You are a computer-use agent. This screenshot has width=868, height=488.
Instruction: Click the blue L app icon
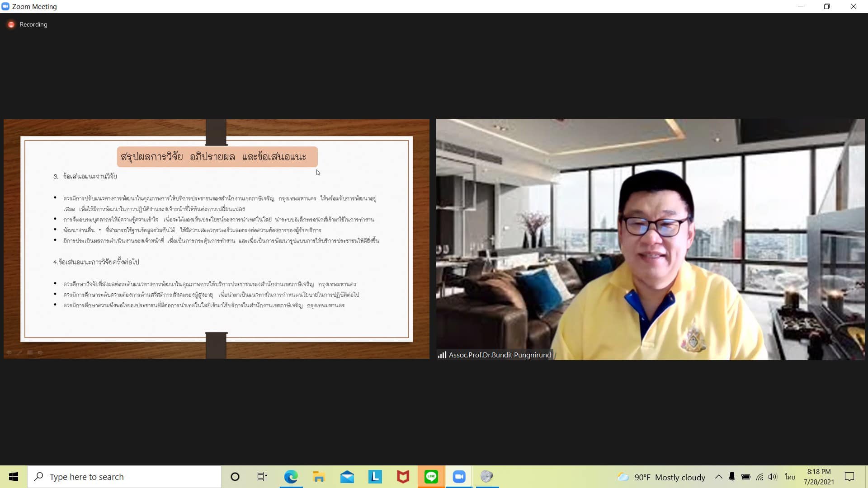click(x=375, y=477)
